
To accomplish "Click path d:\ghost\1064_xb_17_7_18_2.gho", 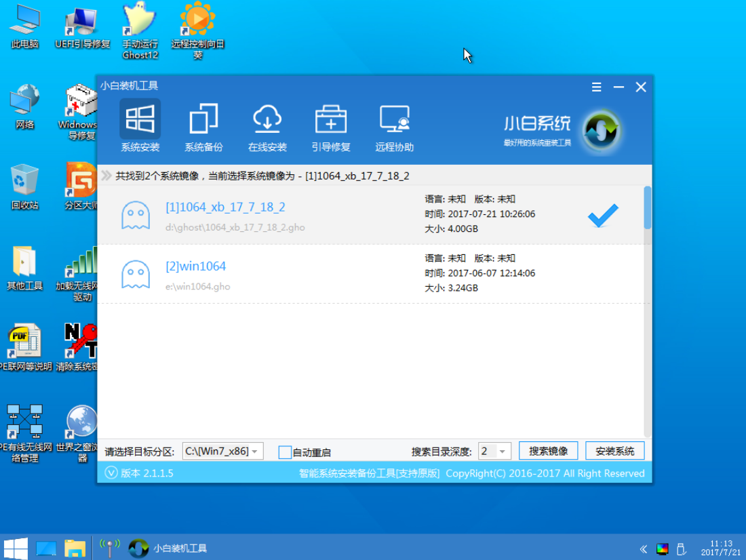I will coord(235,227).
